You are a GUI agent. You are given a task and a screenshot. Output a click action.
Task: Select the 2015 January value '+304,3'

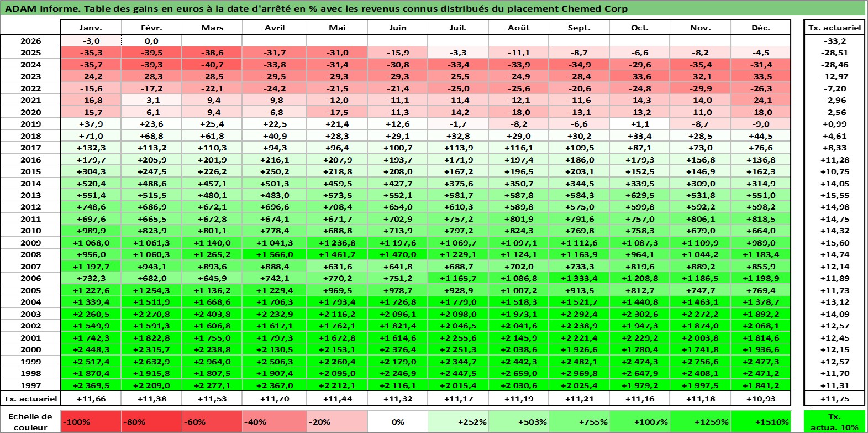tap(91, 171)
